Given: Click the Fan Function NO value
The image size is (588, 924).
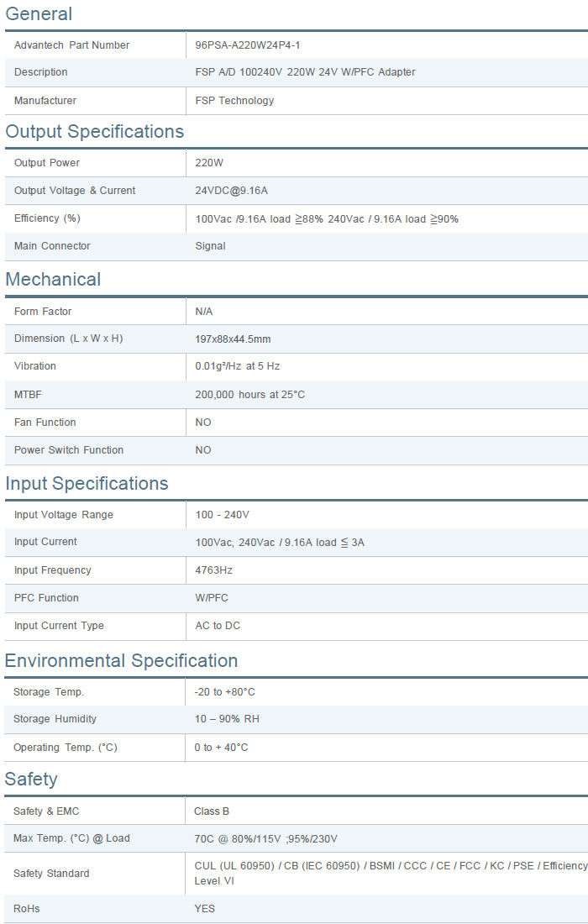Looking at the screenshot, I should point(203,423).
